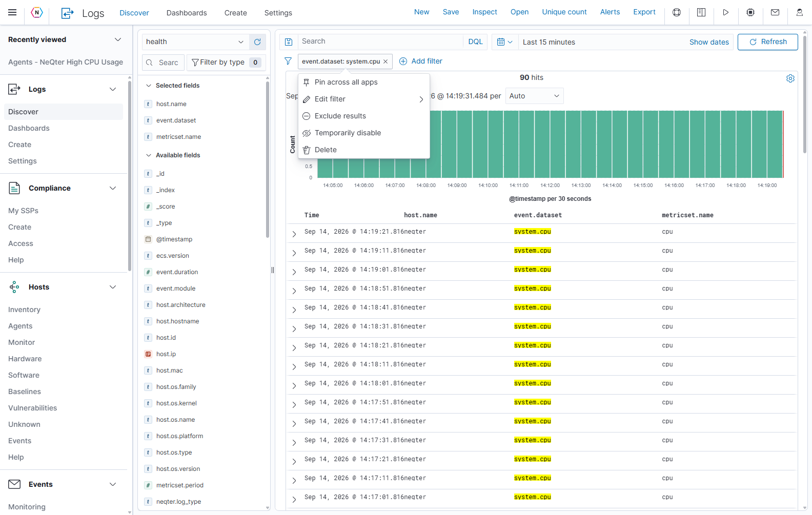Image resolution: width=812 pixels, height=515 pixels.
Task: Expand the 14:19:21.816 log row
Action: (294, 234)
